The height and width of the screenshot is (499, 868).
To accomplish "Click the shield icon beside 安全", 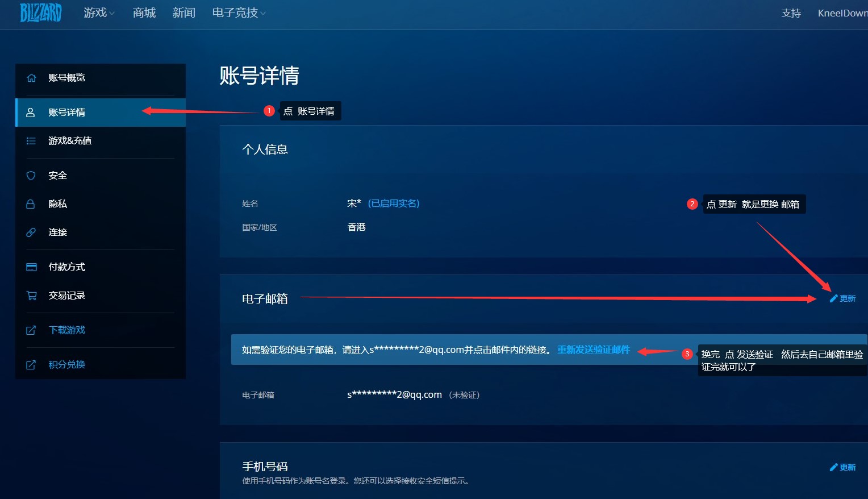I will pos(31,176).
